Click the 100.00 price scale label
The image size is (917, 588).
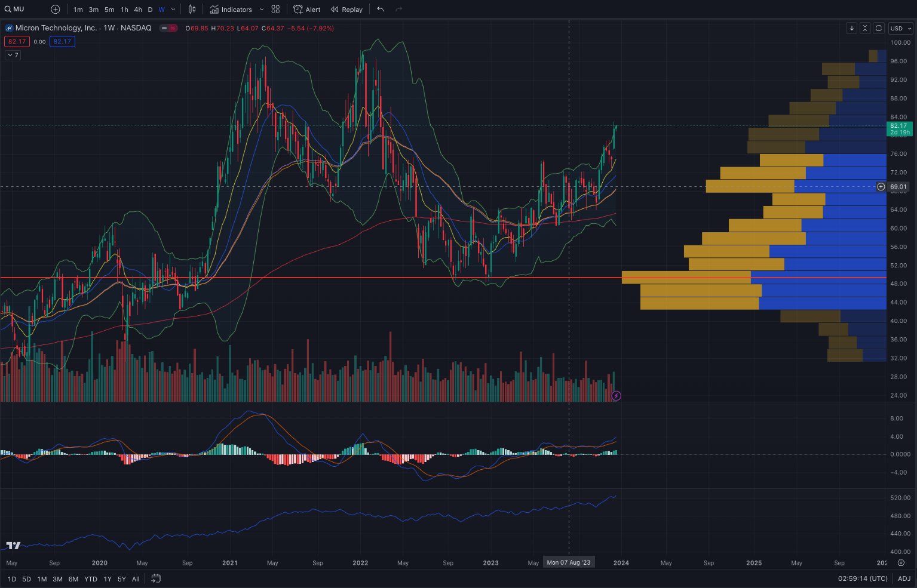pyautogui.click(x=900, y=43)
